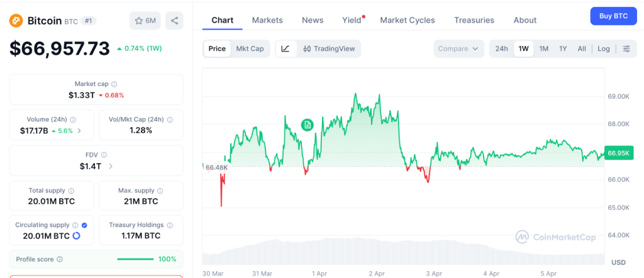644x278 pixels.
Task: Click the news document marker on chart
Action: point(308,125)
